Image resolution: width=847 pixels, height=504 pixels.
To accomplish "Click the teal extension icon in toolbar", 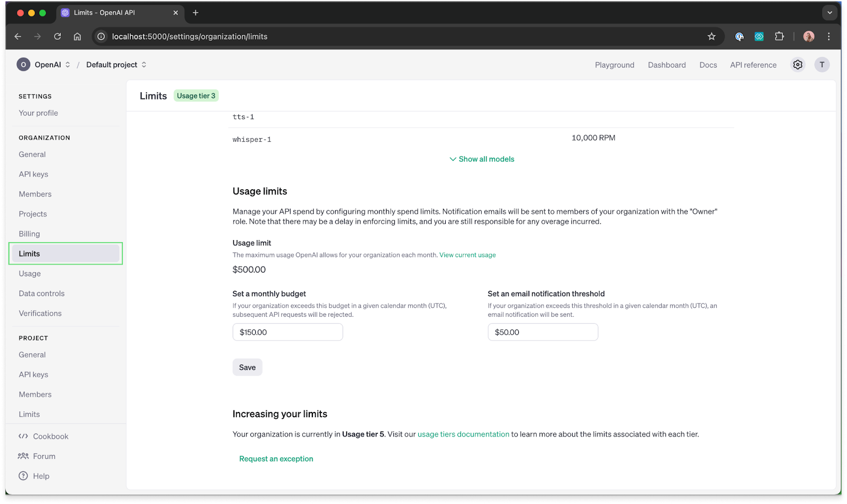I will pos(759,36).
